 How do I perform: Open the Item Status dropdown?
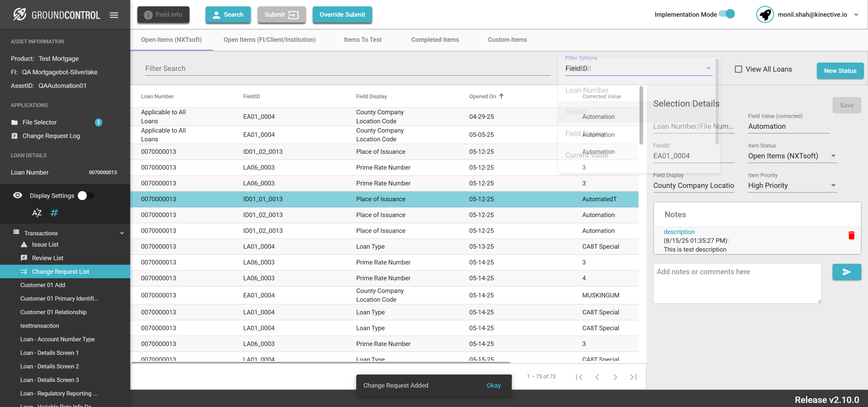coord(792,156)
